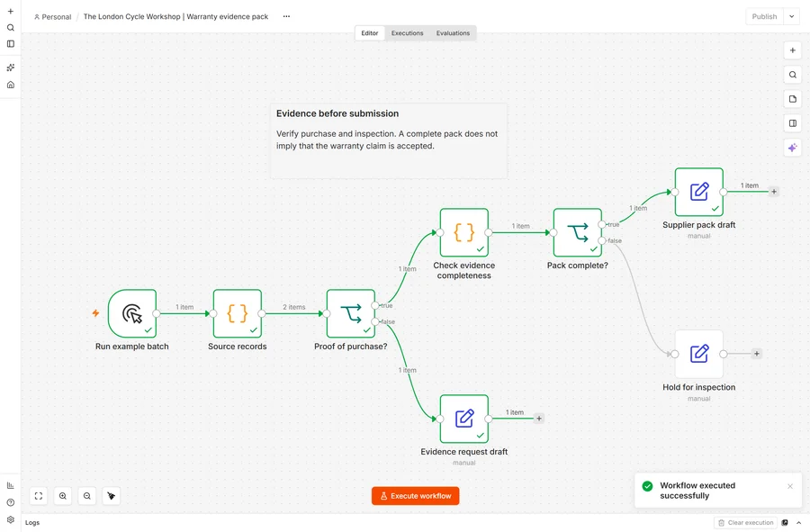Add node after Supplier pack draft output
Screen dimensions: 810x532
(x=774, y=192)
